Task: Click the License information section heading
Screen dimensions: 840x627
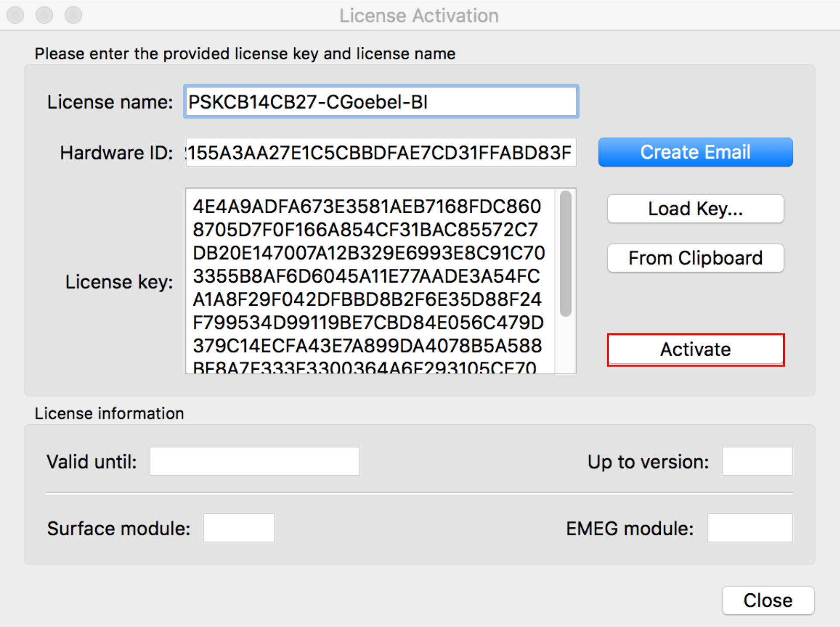Action: pos(109,413)
